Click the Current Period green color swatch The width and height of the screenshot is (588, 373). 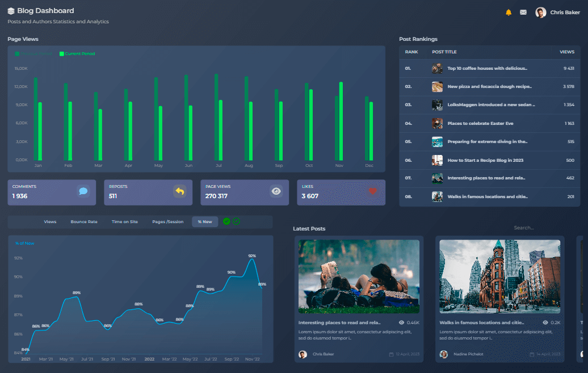pos(62,54)
